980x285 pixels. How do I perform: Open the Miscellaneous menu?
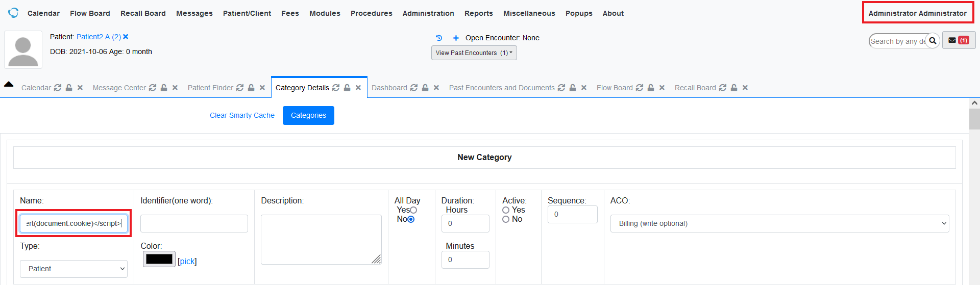pos(529,13)
